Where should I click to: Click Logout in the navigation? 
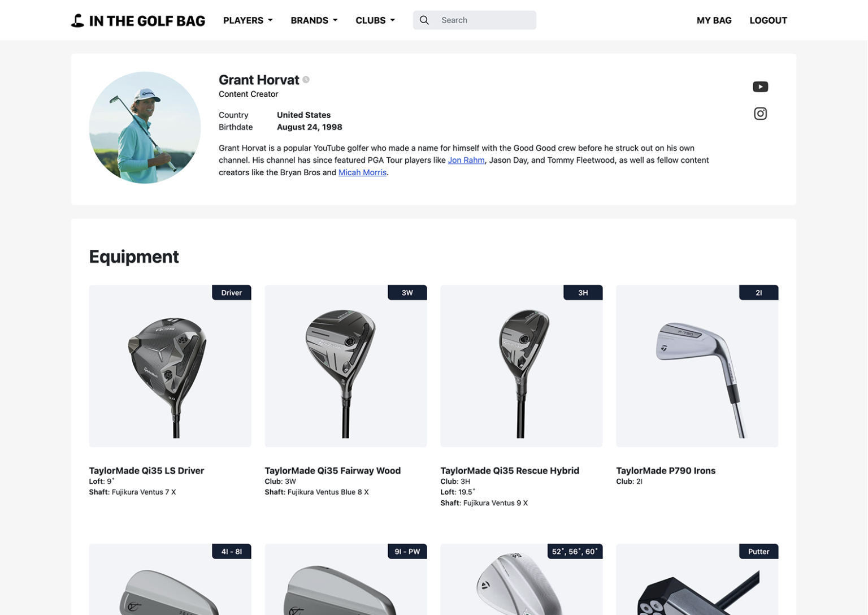point(768,20)
